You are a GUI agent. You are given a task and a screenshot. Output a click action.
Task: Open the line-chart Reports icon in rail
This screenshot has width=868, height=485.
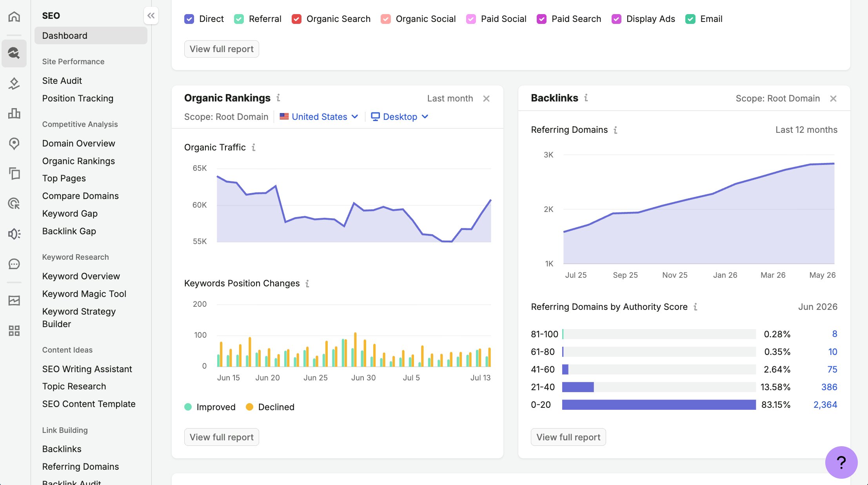14,300
